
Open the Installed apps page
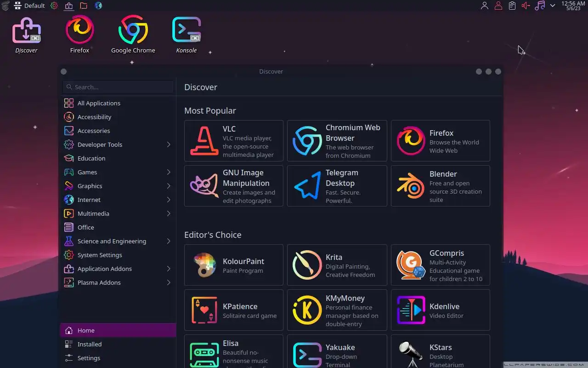click(118, 344)
